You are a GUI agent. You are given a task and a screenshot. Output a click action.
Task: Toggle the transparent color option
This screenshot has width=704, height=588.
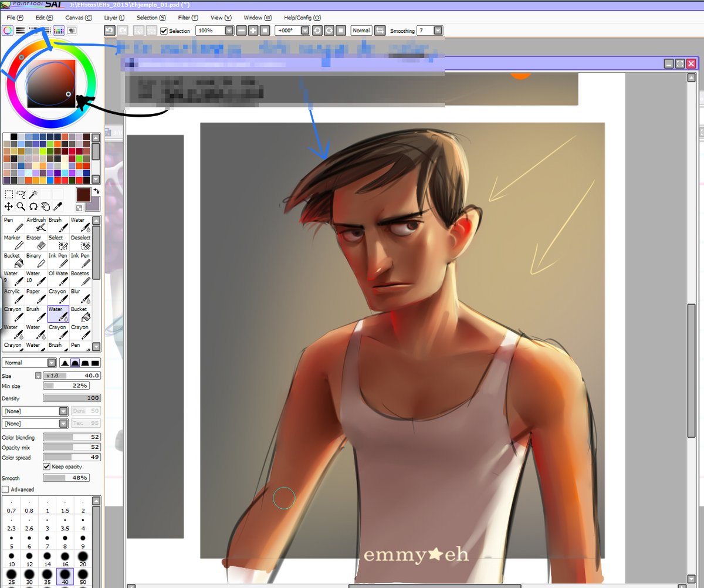79,208
